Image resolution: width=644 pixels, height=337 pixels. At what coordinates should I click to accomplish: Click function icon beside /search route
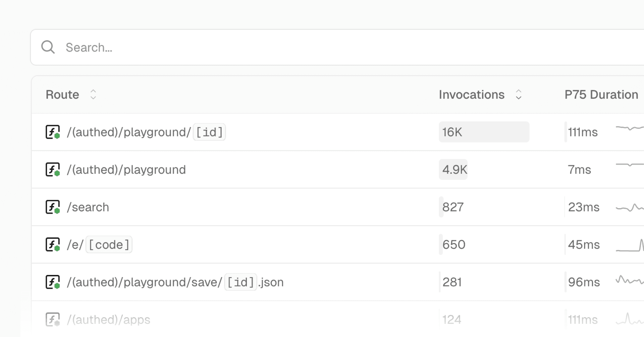[53, 207]
